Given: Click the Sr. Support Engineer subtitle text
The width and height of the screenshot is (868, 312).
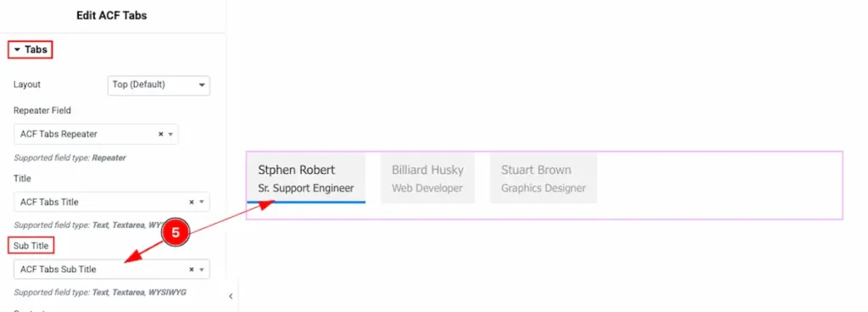Looking at the screenshot, I should (305, 188).
